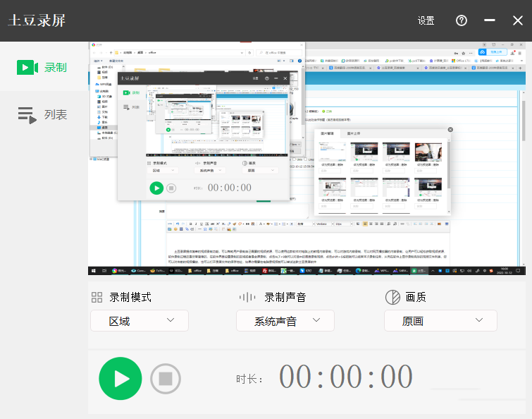The height and width of the screenshot is (419, 532).
Task: Minimize the 土豆录屏 window
Action: pyautogui.click(x=490, y=20)
